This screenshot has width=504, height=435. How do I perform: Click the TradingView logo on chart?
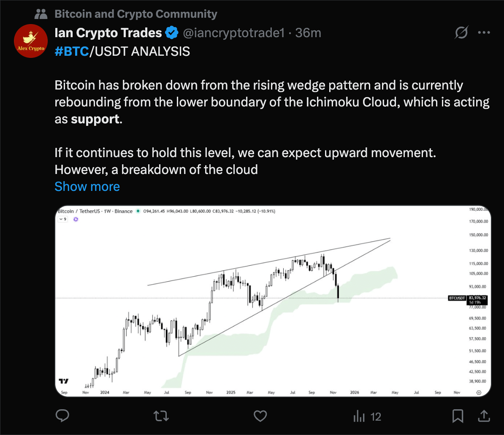coord(64,381)
